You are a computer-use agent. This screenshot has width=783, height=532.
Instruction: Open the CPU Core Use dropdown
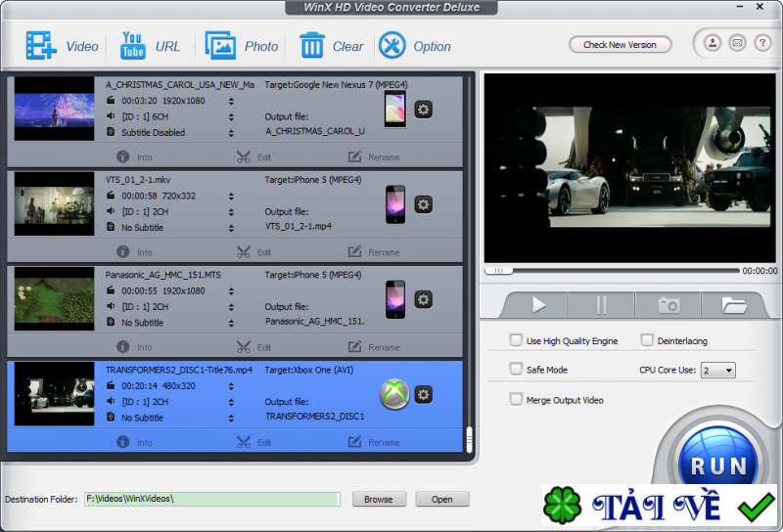[x=717, y=371]
